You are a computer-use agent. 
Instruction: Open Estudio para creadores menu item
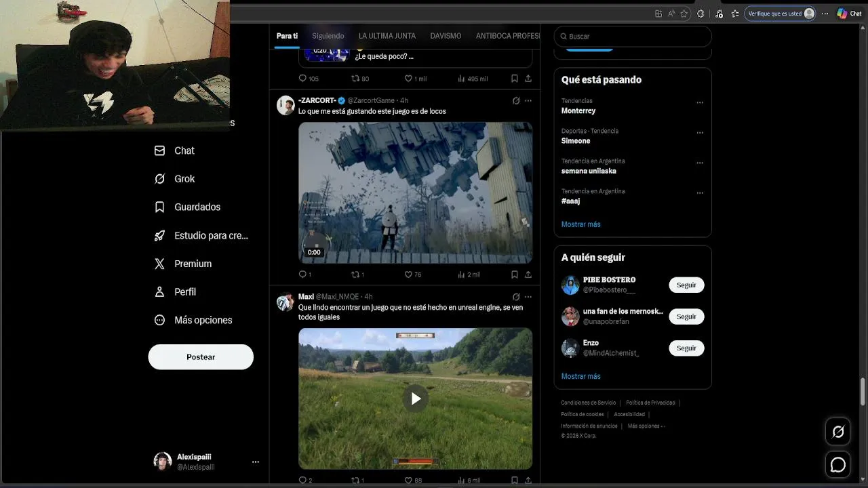click(x=201, y=235)
